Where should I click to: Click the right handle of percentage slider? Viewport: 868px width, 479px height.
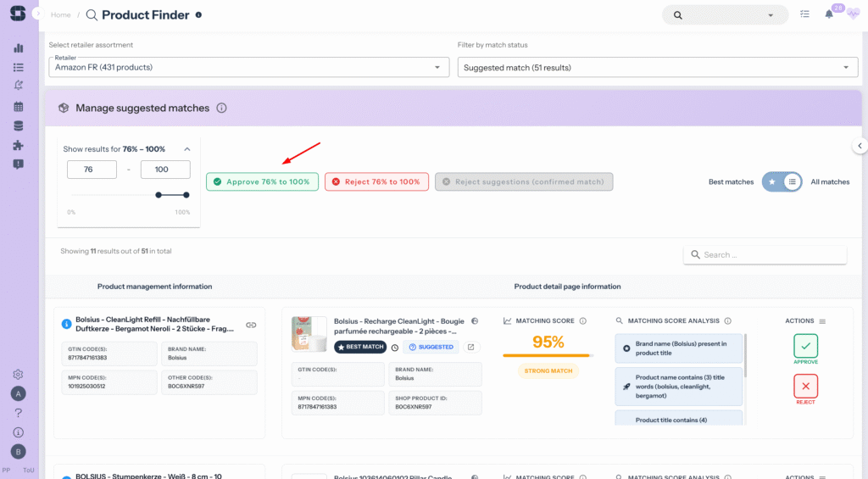pos(186,195)
